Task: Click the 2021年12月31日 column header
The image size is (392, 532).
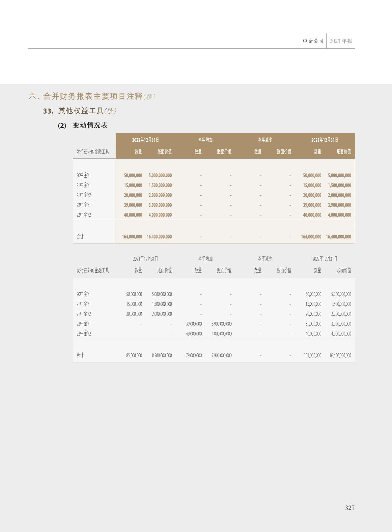Action: [145, 259]
